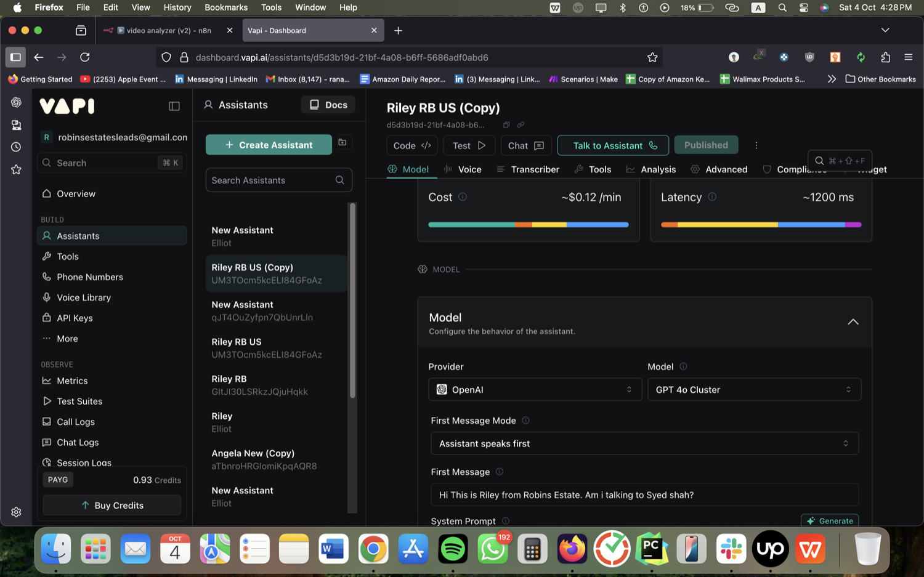Click the Buy Credits button
924x577 pixels.
(112, 506)
